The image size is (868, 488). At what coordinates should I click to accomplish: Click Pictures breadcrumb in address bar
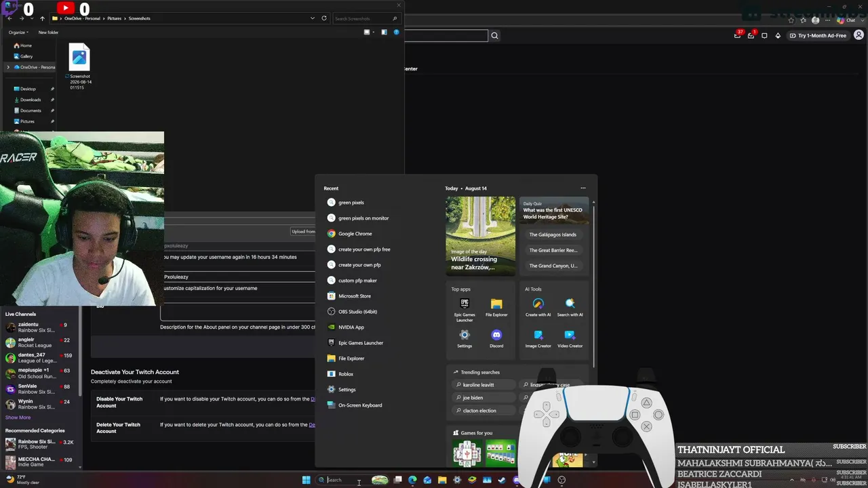(114, 18)
